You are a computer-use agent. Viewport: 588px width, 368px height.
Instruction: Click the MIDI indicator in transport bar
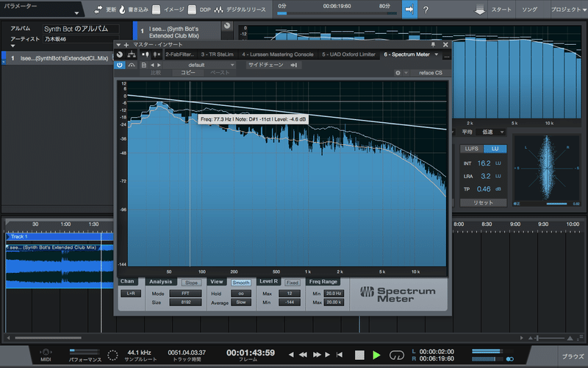pos(46,355)
